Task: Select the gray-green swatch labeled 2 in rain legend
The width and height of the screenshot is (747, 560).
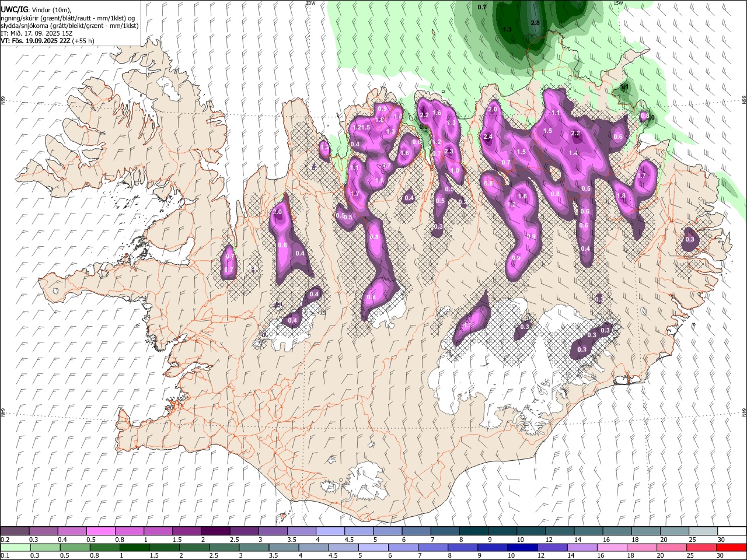Action: [194, 547]
